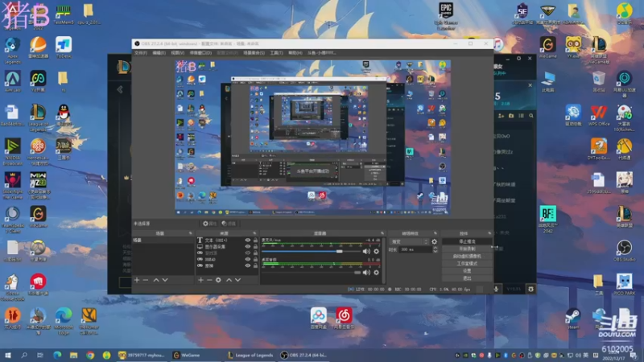Open 麦克风/Aux audio settings gear
Image resolution: width=644 pixels, height=362 pixels.
click(376, 251)
